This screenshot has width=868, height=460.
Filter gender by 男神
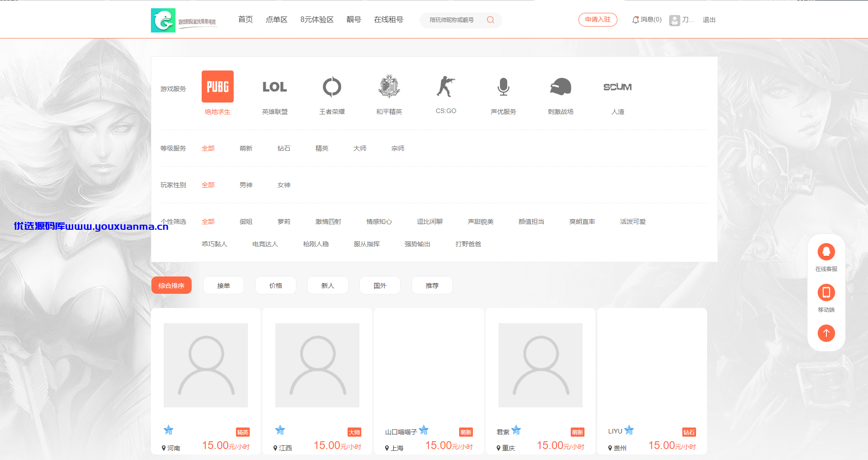pos(246,185)
